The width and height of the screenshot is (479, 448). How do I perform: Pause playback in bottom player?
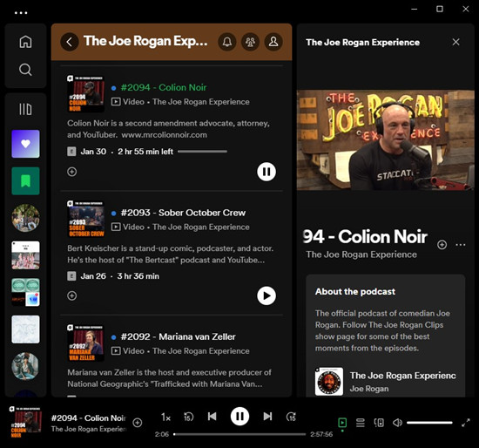239,417
